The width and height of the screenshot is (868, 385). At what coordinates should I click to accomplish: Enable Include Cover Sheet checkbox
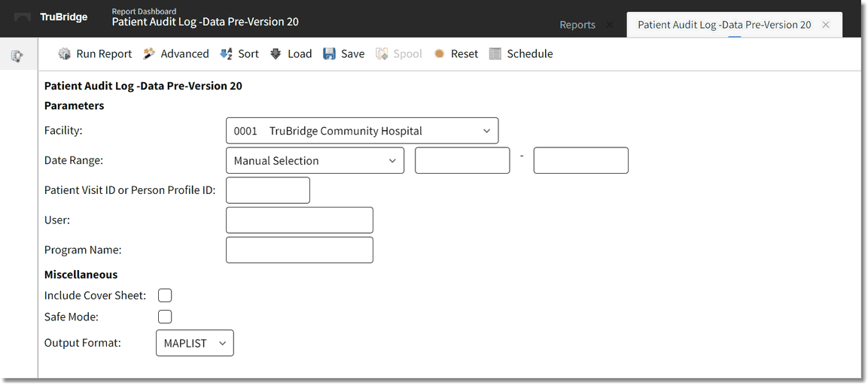(165, 296)
